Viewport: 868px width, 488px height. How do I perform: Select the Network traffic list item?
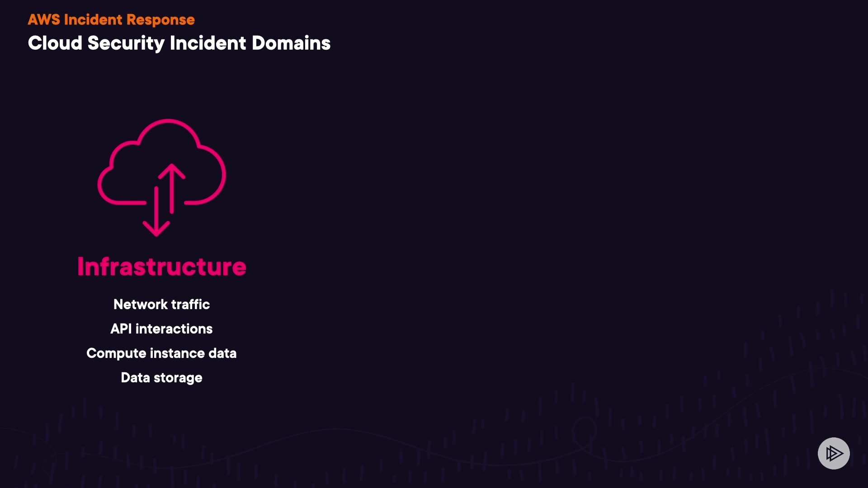(161, 305)
